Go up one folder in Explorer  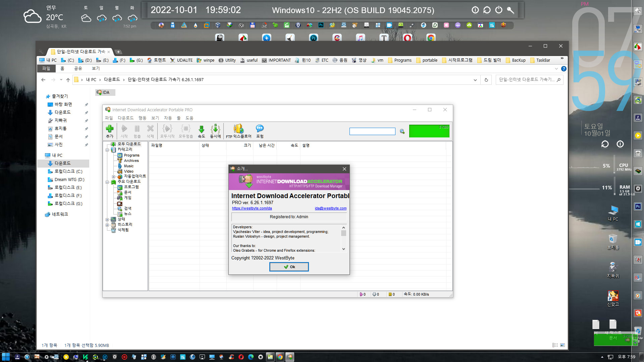(x=68, y=80)
